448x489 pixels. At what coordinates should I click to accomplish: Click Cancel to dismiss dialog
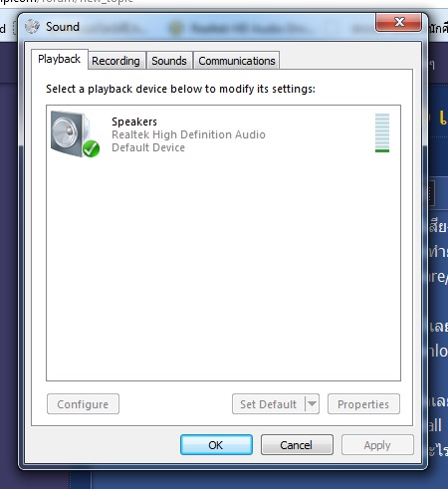[x=297, y=445]
